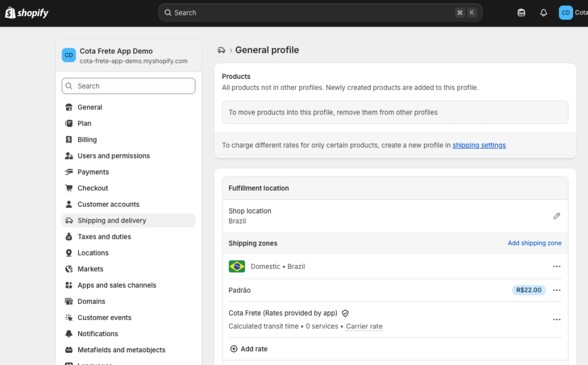Click the Sidekick assistant icon in the top bar
This screenshot has width=588, height=365.
521,13
